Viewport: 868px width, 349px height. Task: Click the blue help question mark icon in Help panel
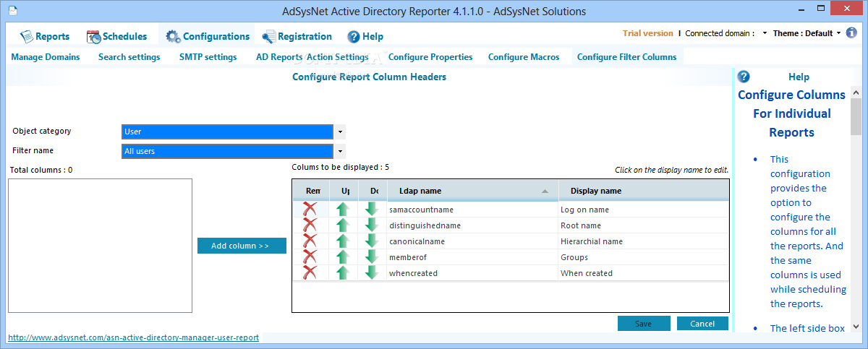tap(744, 77)
